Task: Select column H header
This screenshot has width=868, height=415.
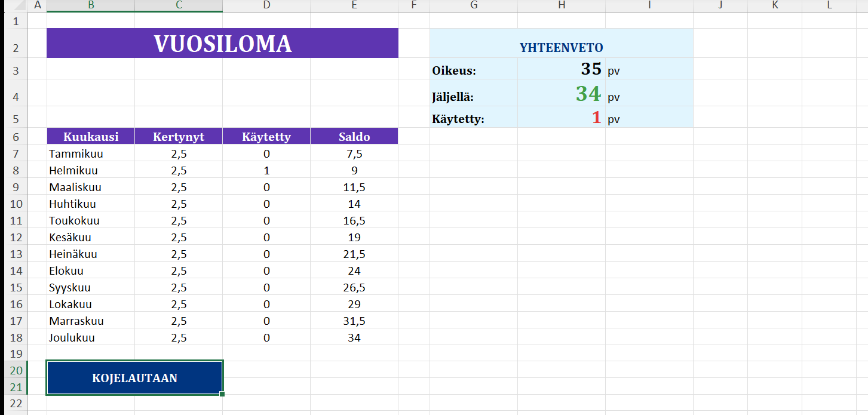Action: tap(561, 5)
